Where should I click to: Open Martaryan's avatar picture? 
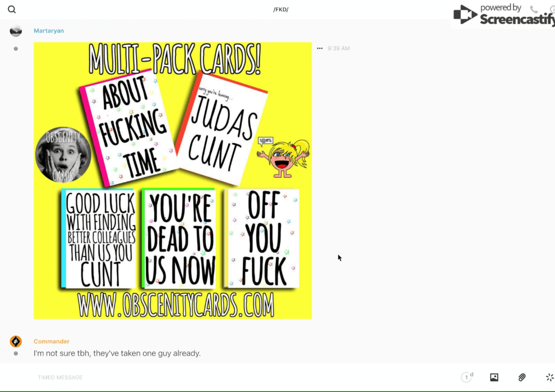(x=16, y=31)
